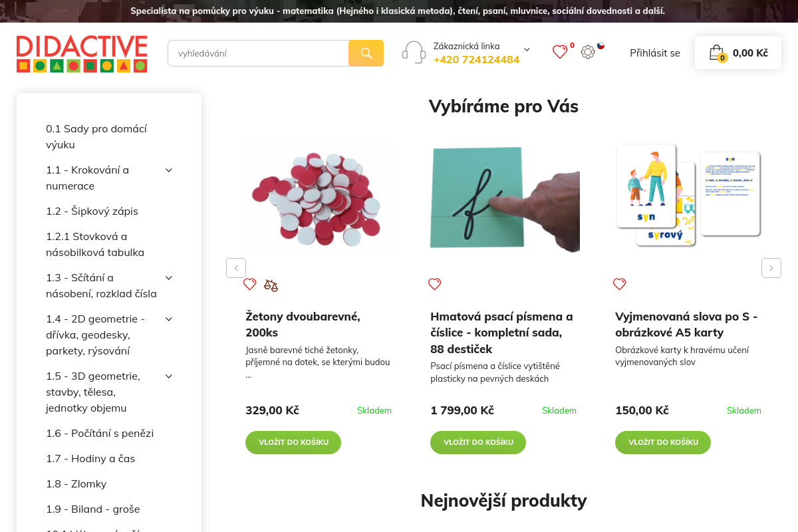Toggle favorite heart on Žetony dvoubarevné product
The width and height of the screenshot is (798, 532).
pyautogui.click(x=249, y=284)
